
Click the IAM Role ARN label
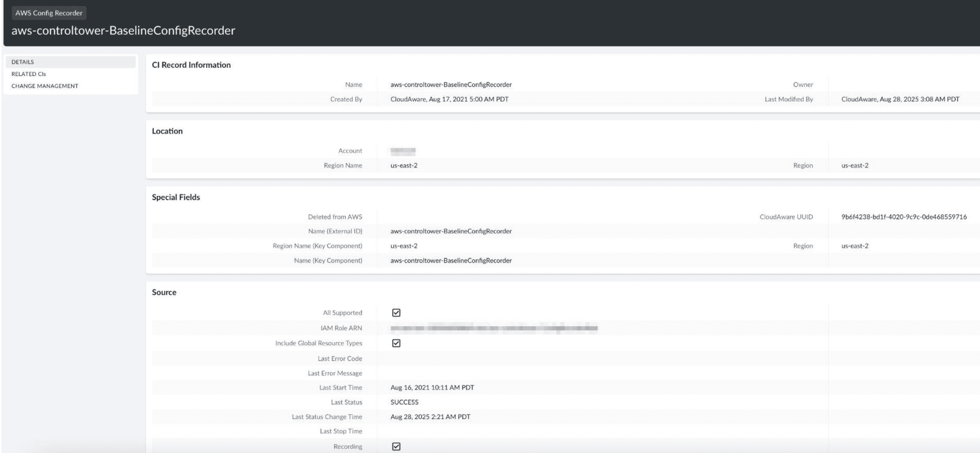point(341,328)
